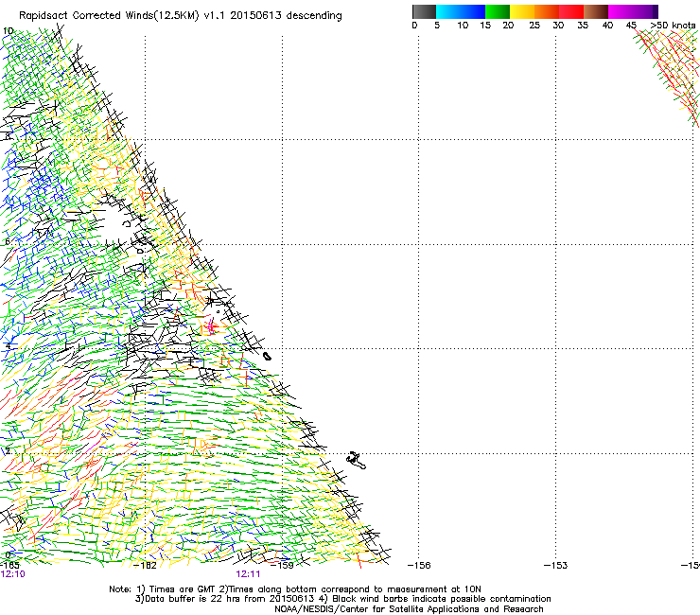Select the yellow 20-25 knots legend color

coord(522,11)
